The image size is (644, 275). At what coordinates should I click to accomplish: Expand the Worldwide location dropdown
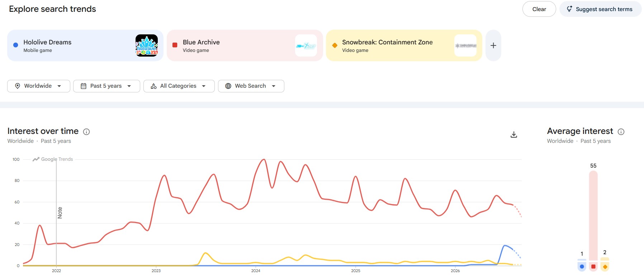click(x=39, y=86)
